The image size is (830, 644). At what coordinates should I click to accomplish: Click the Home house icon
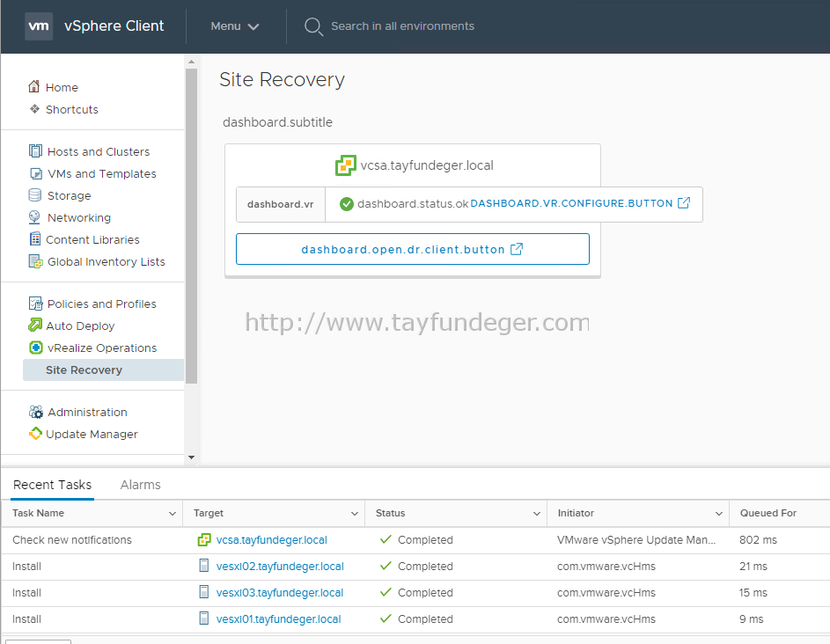(x=33, y=86)
